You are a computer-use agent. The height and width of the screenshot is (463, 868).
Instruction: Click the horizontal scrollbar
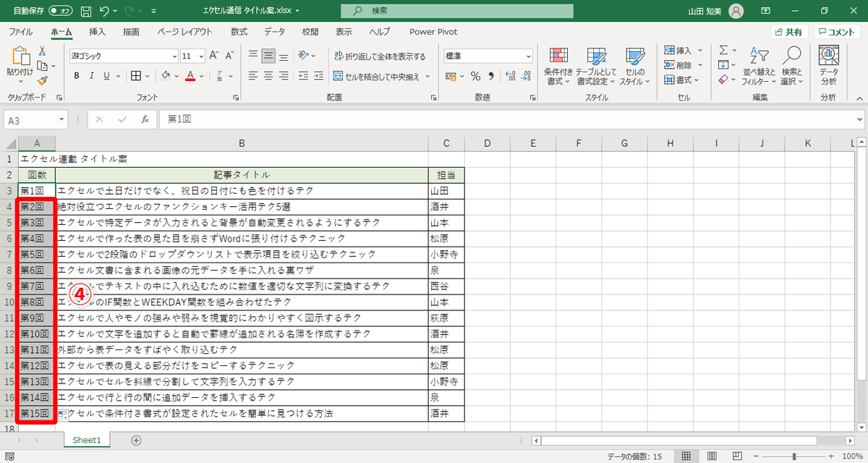679,440
